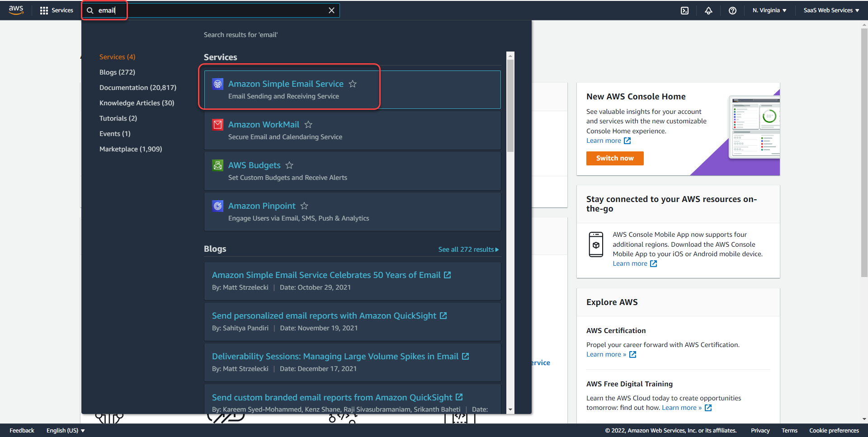Screen dimensions: 868x437
Task: Open blog Send personalized email reports QuickSight
Action: tap(324, 316)
